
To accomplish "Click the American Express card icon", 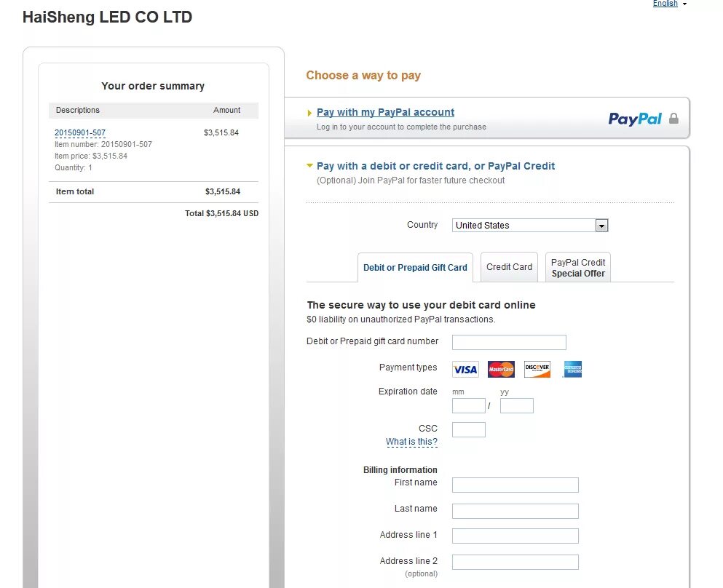I will click(572, 370).
